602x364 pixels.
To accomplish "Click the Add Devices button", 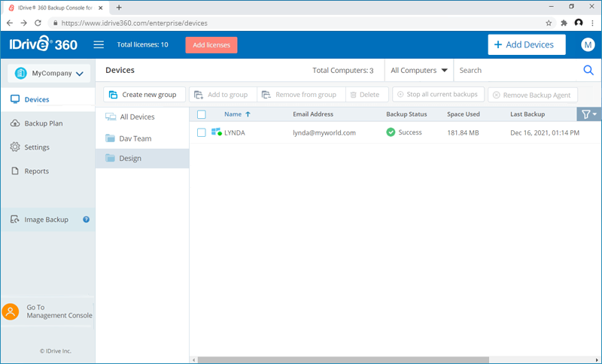I will tap(526, 44).
